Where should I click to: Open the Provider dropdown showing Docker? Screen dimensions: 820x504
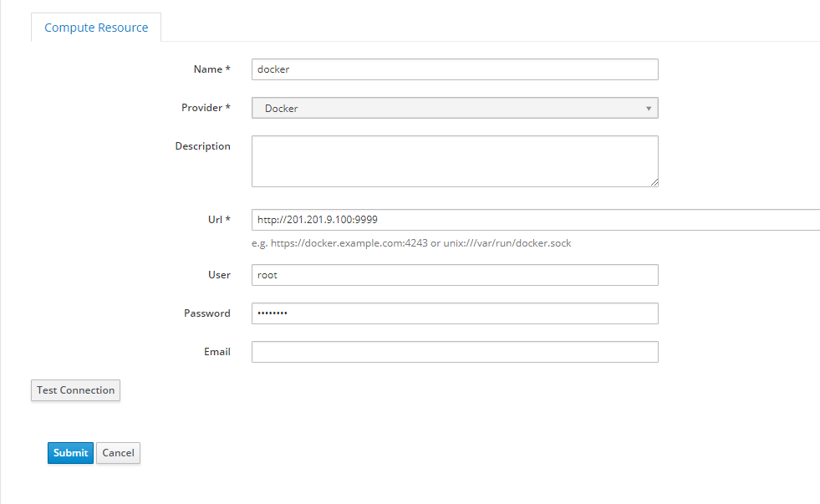(455, 108)
